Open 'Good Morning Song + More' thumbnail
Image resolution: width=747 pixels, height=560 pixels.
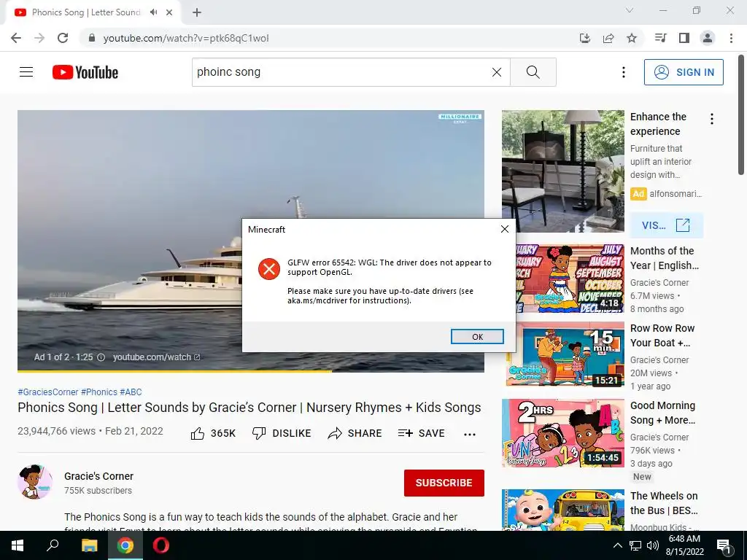click(562, 433)
